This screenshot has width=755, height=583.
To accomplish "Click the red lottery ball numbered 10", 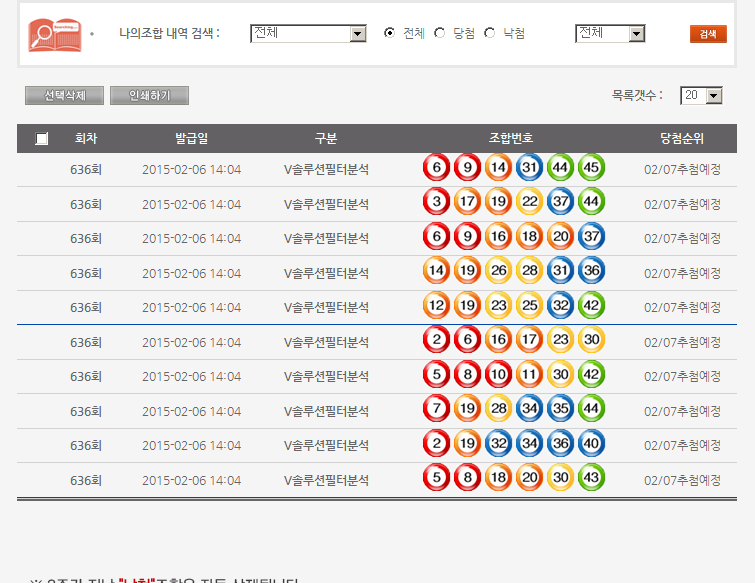I will pos(498,375).
